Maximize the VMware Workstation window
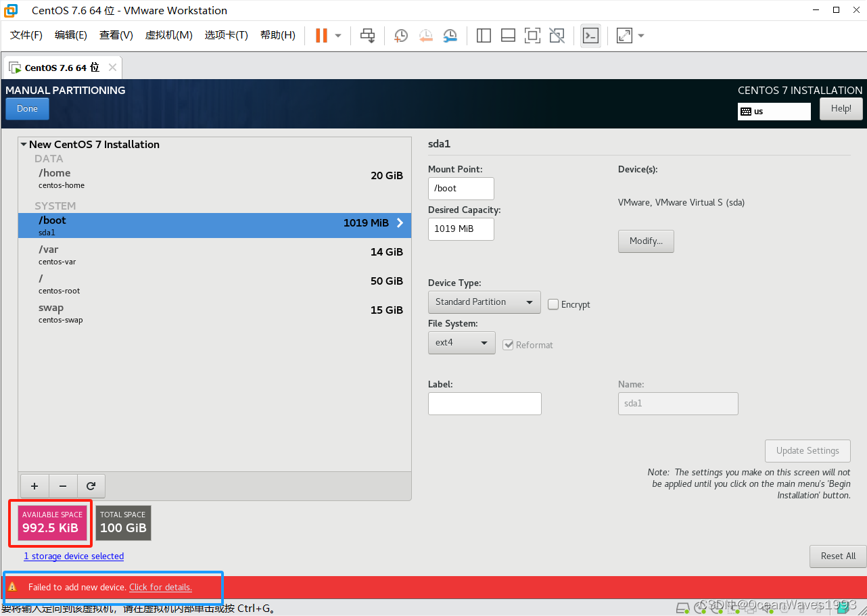Screen dimensions: 867x616 point(837,10)
